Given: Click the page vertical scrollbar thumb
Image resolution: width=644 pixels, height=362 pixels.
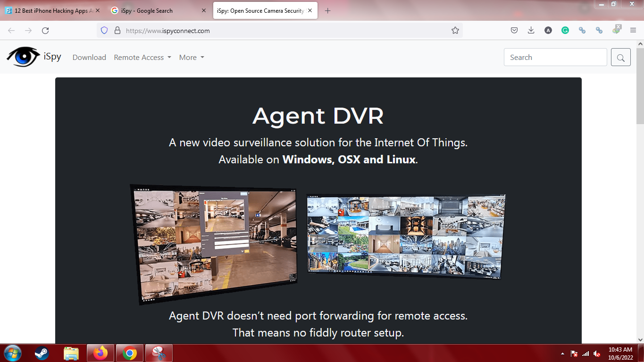Looking at the screenshot, I should 640,86.
